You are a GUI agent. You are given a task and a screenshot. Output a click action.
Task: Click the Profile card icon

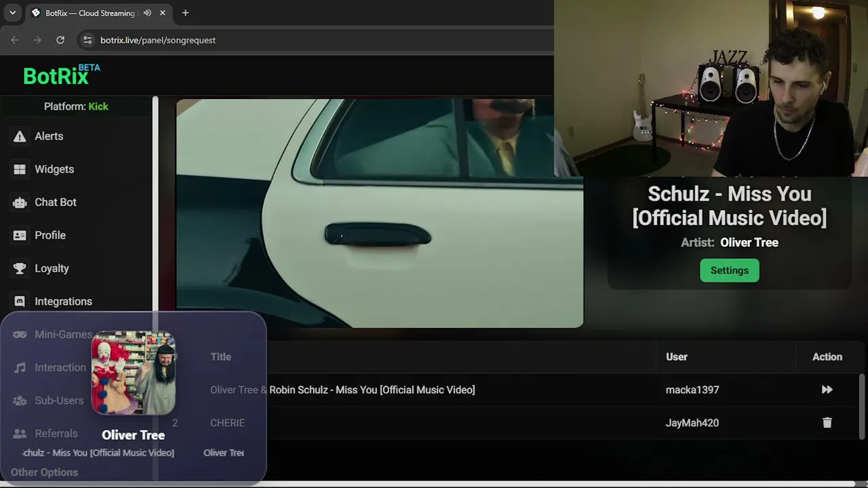click(20, 235)
